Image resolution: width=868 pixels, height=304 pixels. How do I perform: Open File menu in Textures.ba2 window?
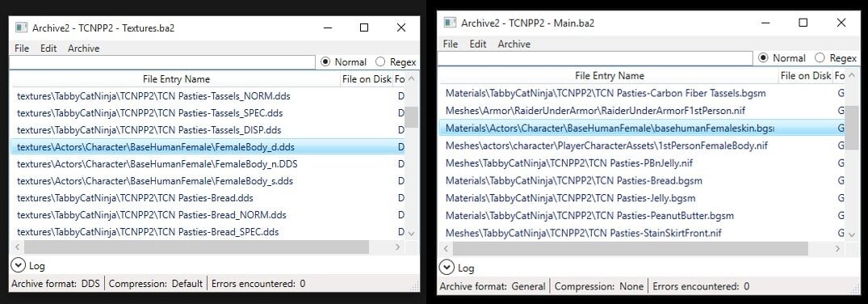[22, 49]
